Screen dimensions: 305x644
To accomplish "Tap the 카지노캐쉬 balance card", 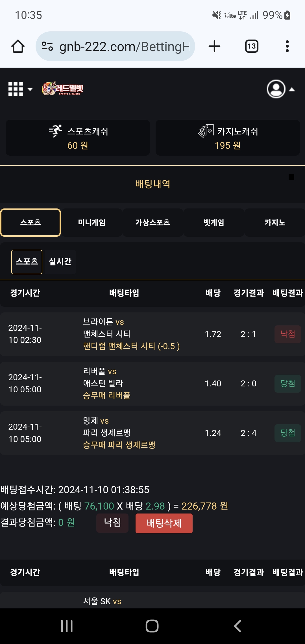I will pos(228,138).
